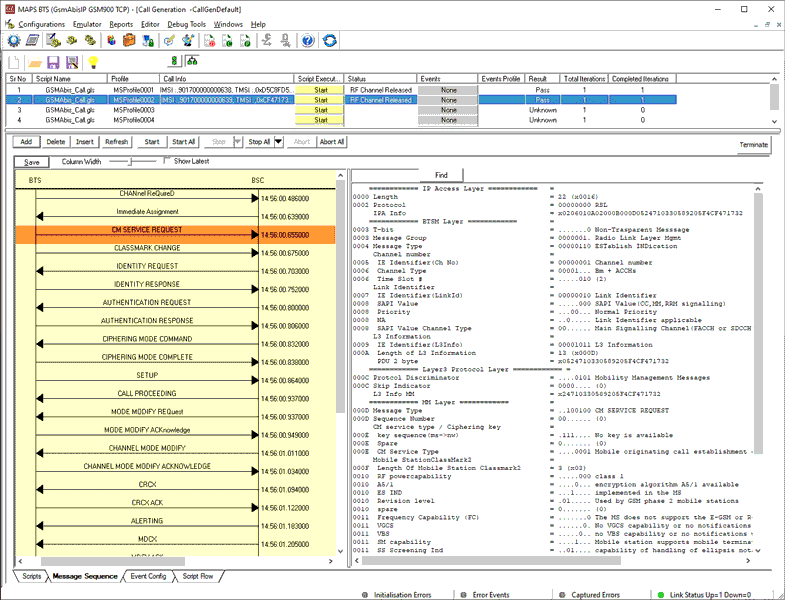785x600 pixels.
Task: Click the Insert button
Action: 85,142
